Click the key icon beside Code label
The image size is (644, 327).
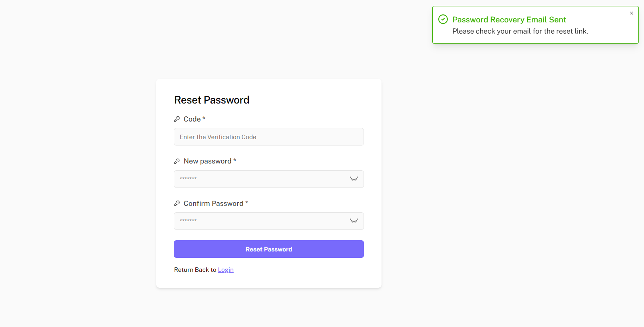tap(177, 119)
